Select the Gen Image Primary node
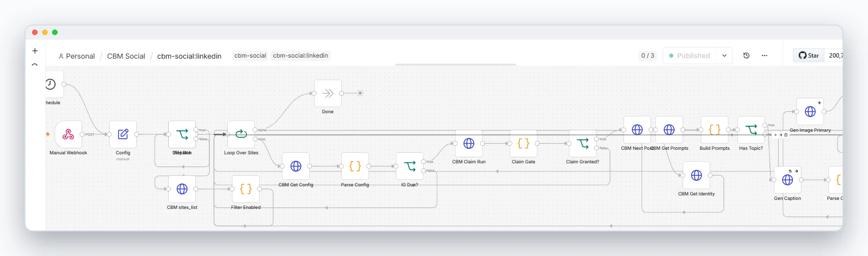Viewport: 868px width, 256px height. click(x=810, y=112)
